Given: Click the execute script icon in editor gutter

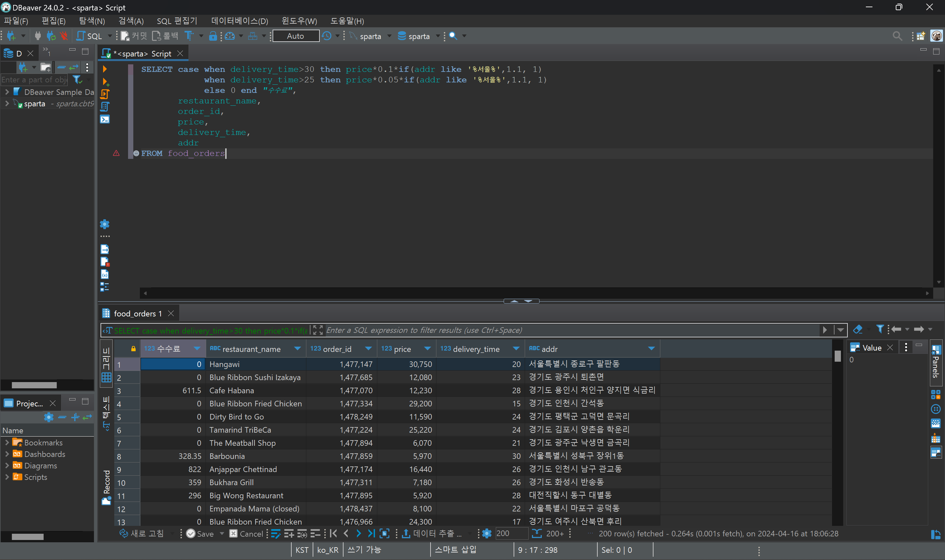Looking at the screenshot, I should (105, 94).
